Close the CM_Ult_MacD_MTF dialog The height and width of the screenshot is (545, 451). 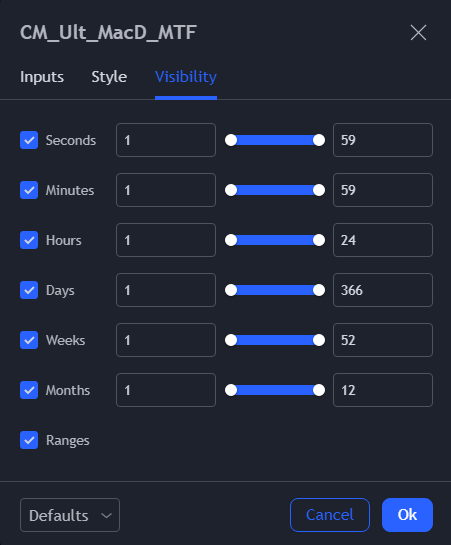click(418, 33)
